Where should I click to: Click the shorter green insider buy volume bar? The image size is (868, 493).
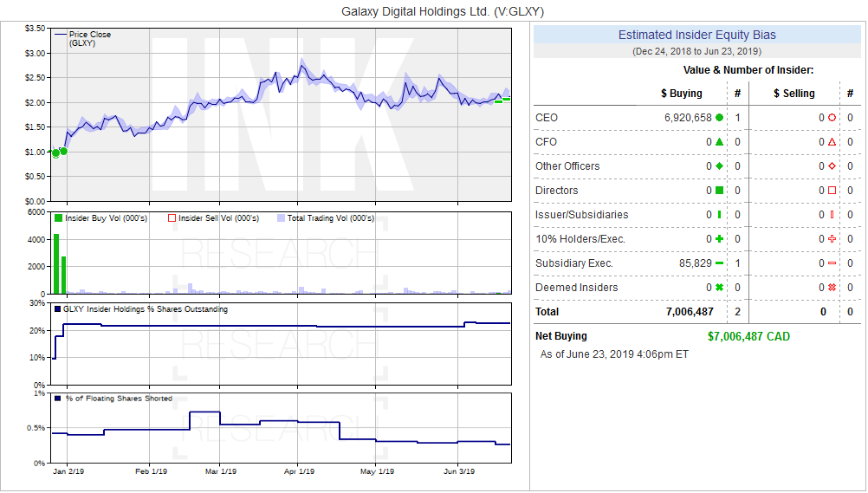(63, 276)
